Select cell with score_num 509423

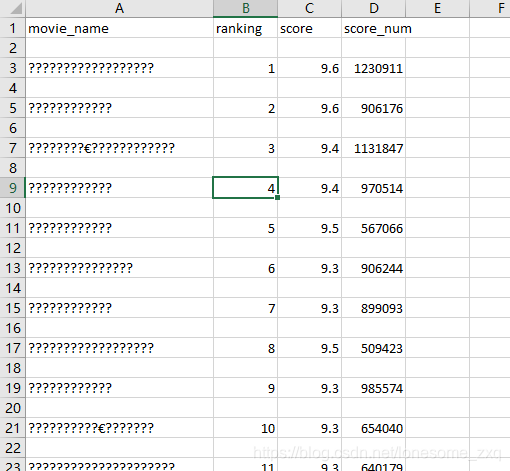(x=373, y=348)
